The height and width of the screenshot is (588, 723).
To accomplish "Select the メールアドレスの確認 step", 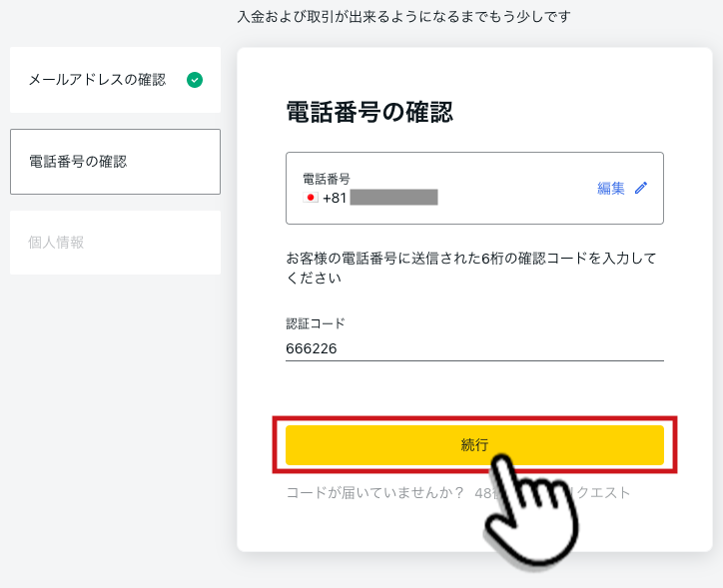I will [115, 80].
